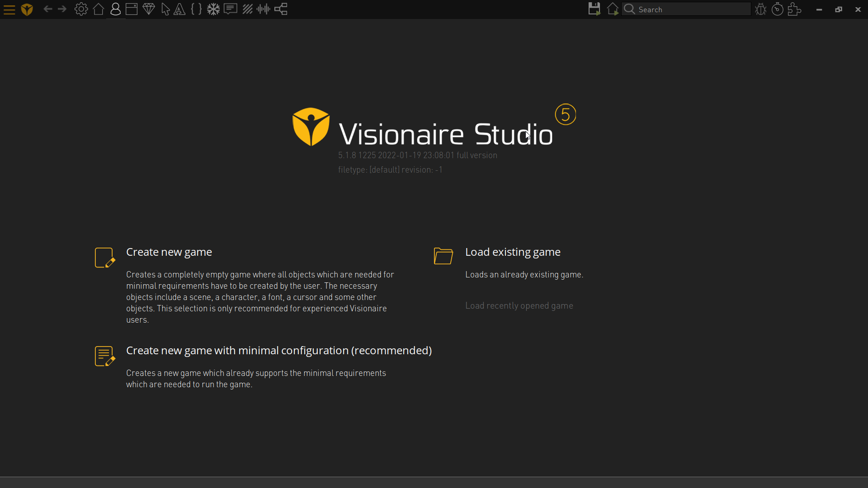868x488 pixels.
Task: Open the Scripts curly braces icon
Action: [196, 9]
